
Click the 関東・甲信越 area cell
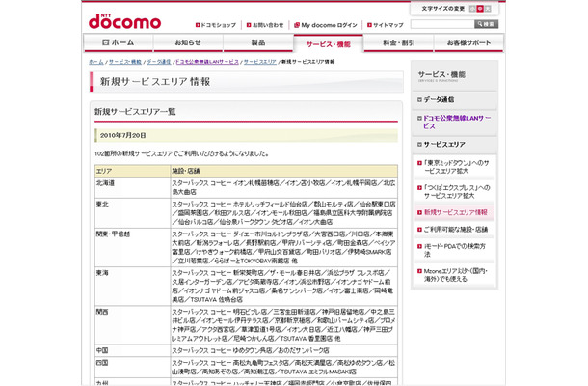133,247
